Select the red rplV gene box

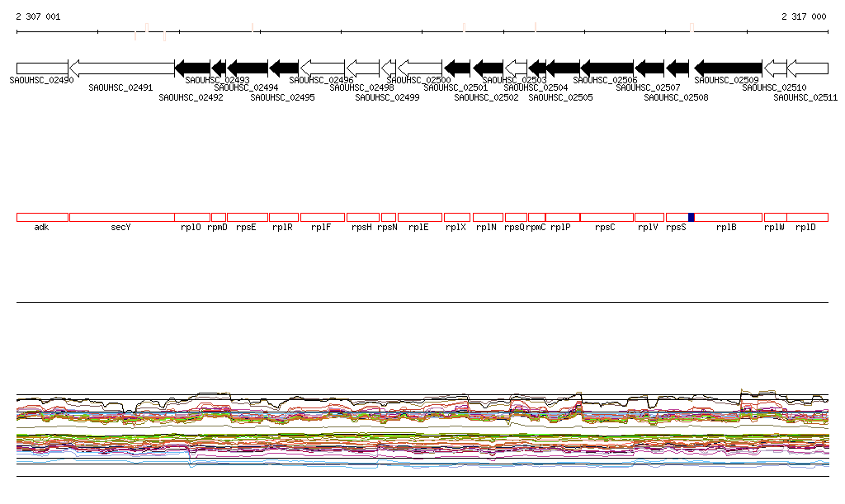point(650,218)
